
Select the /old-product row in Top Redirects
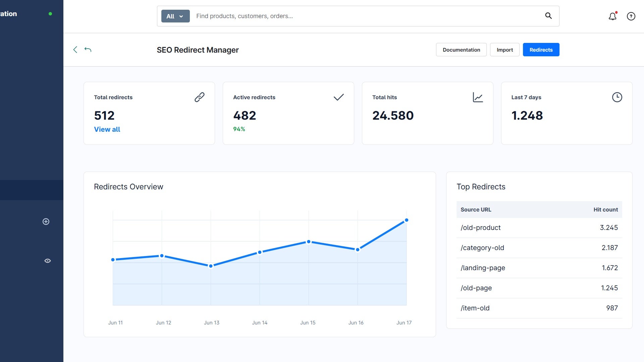539,228
